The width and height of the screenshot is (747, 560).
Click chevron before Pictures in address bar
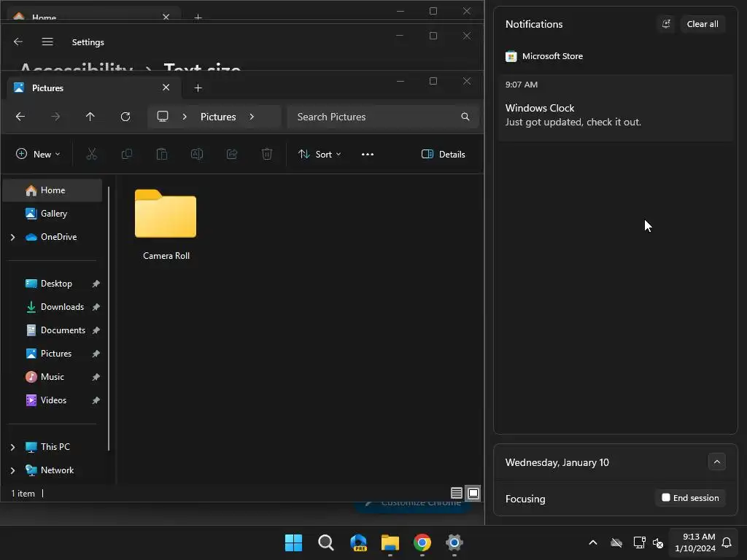tap(185, 117)
